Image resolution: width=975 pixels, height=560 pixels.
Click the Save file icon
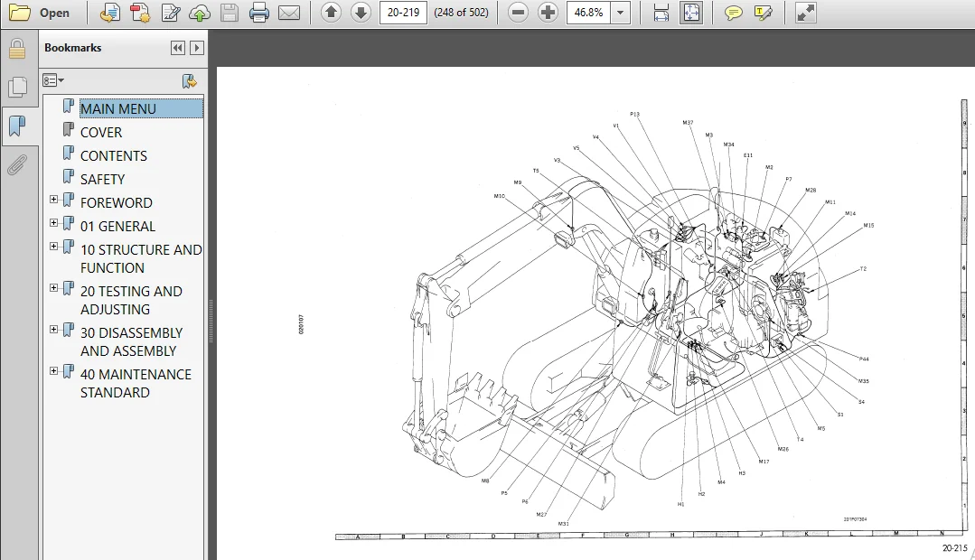[x=230, y=13]
